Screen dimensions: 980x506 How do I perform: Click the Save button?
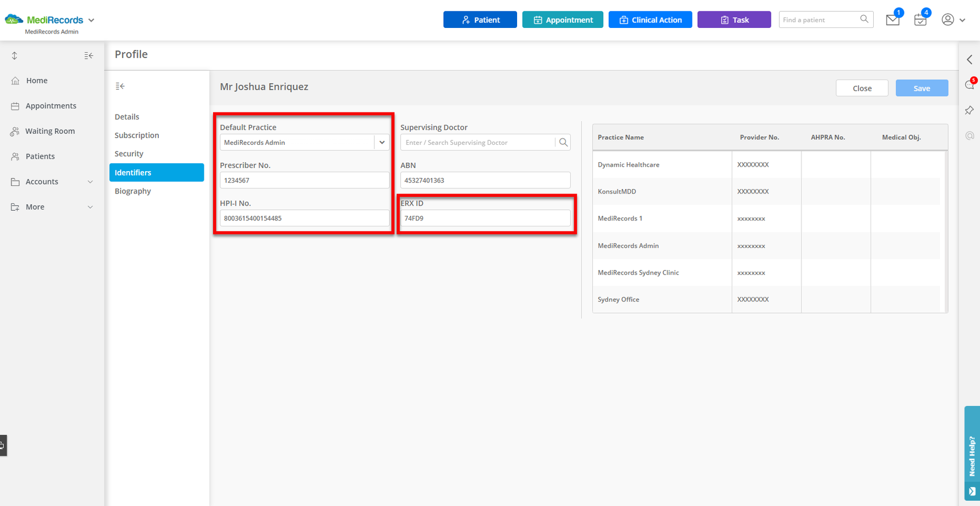921,88
